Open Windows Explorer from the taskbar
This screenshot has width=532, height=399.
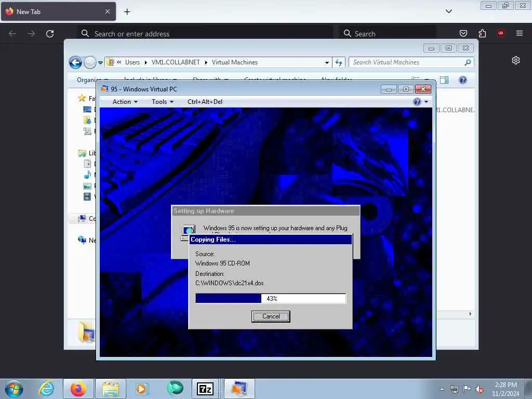click(111, 389)
